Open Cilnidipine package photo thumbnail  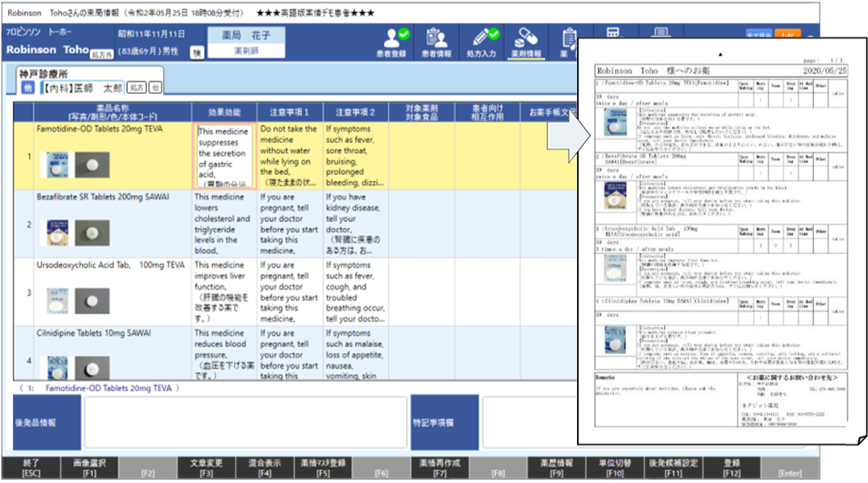tap(58, 367)
